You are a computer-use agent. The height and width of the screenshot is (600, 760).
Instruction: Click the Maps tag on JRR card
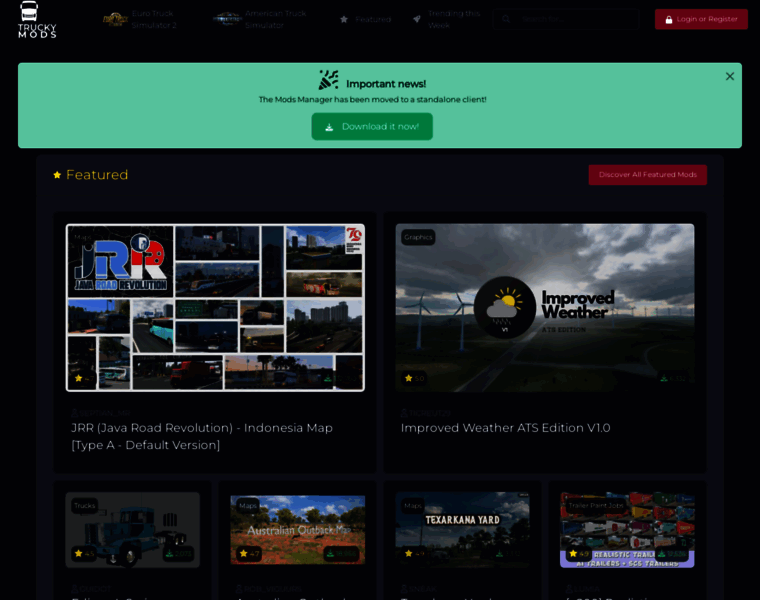point(83,237)
